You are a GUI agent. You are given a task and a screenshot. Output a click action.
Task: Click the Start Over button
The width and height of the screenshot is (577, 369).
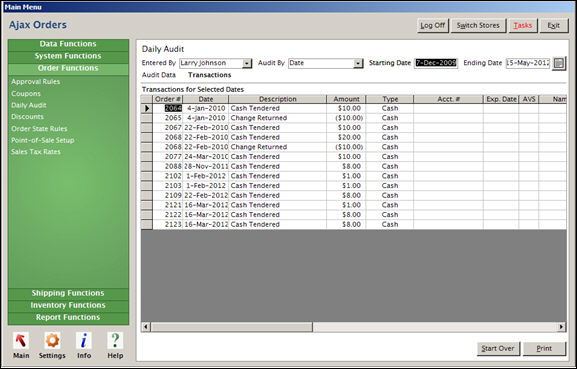pos(498,348)
